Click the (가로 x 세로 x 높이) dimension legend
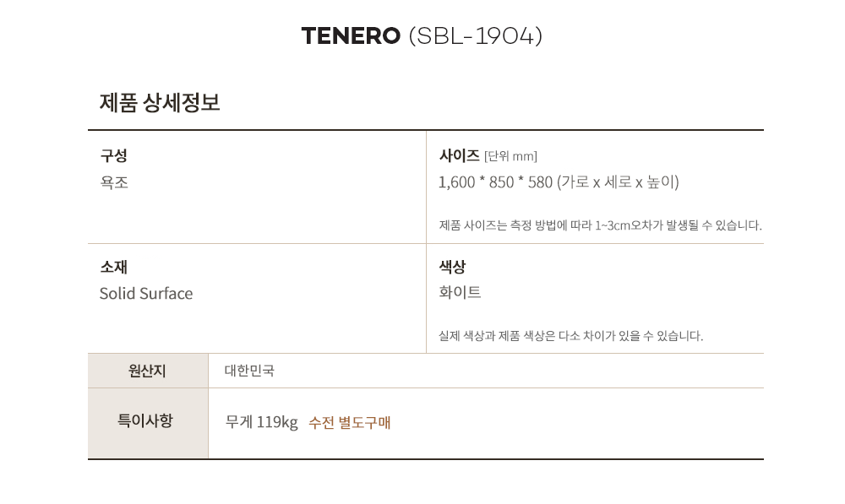This screenshot has height=504, width=845. (618, 182)
